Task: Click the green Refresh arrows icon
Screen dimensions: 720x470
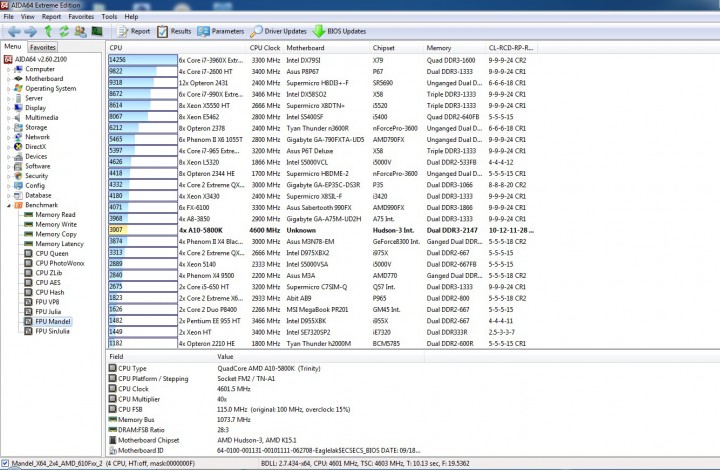Action: click(x=64, y=31)
